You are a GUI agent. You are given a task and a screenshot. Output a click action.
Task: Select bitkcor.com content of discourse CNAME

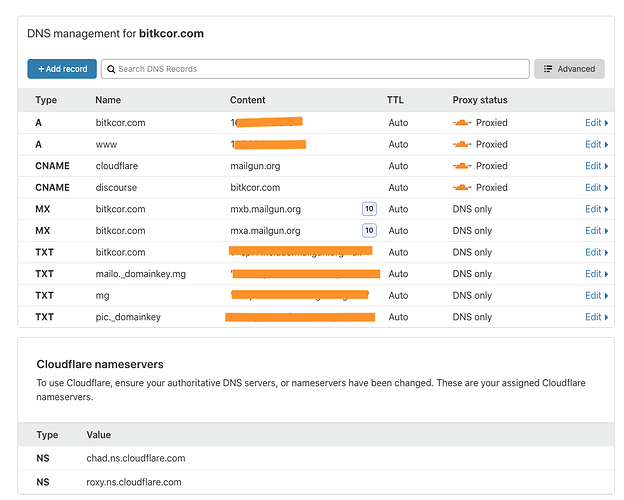pos(255,188)
